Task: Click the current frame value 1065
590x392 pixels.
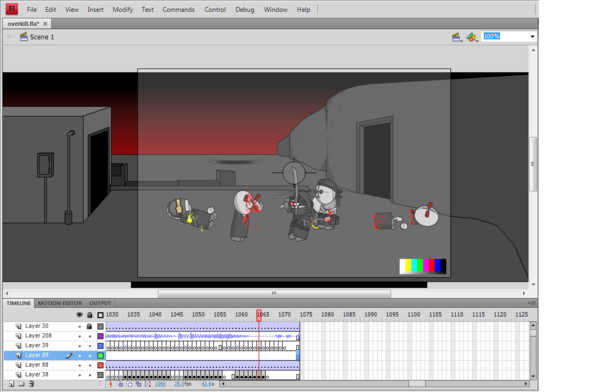Action: pyautogui.click(x=160, y=384)
